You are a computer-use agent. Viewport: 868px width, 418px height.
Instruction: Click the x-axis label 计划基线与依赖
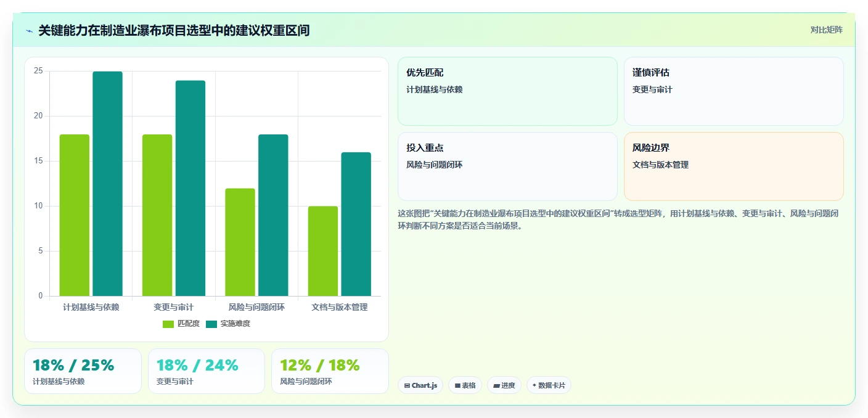click(x=91, y=307)
